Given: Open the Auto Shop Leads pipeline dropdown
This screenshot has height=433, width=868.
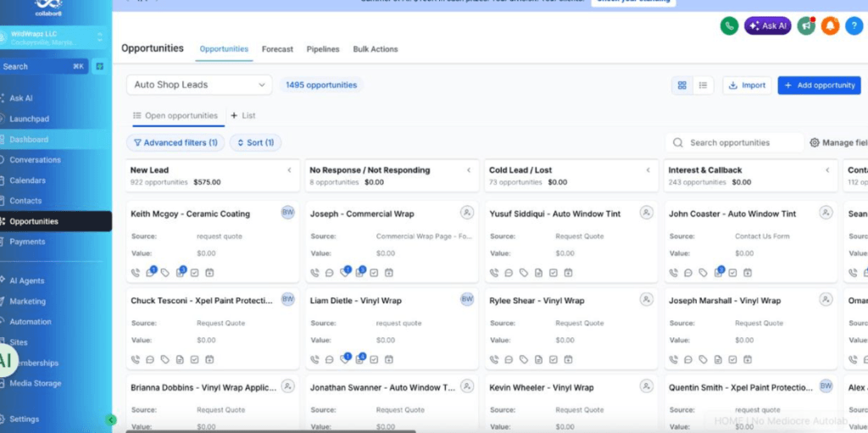Looking at the screenshot, I should click(199, 85).
